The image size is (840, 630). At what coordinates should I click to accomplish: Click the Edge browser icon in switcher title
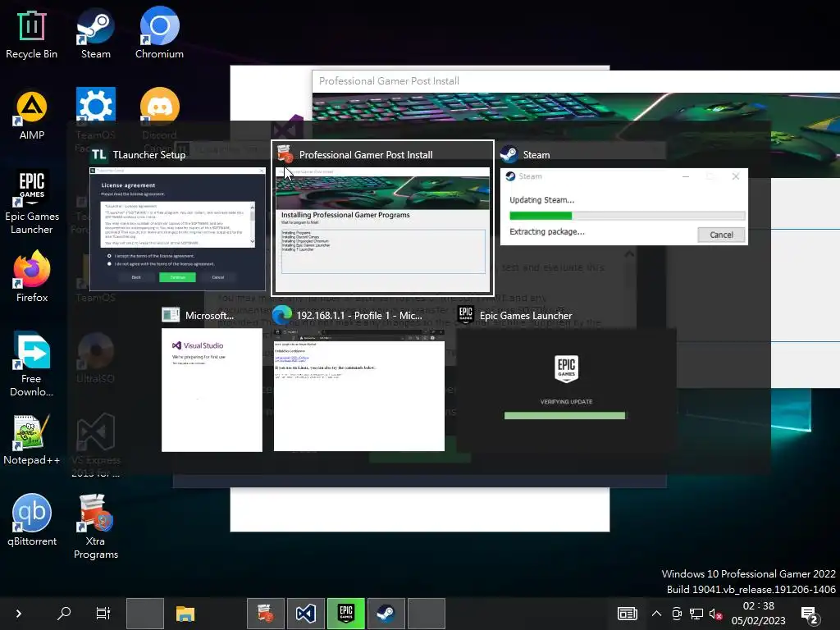click(282, 315)
